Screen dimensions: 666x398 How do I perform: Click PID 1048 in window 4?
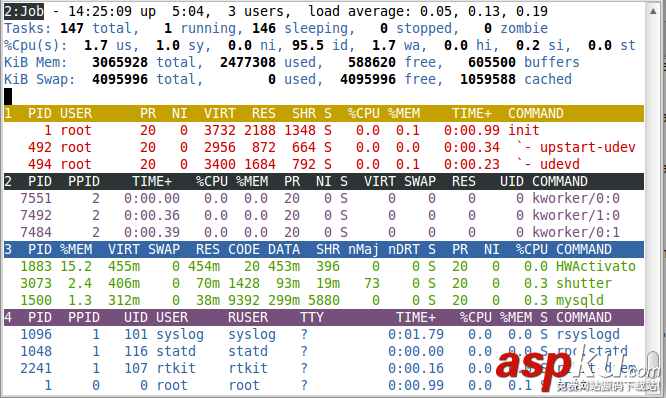pos(36,351)
